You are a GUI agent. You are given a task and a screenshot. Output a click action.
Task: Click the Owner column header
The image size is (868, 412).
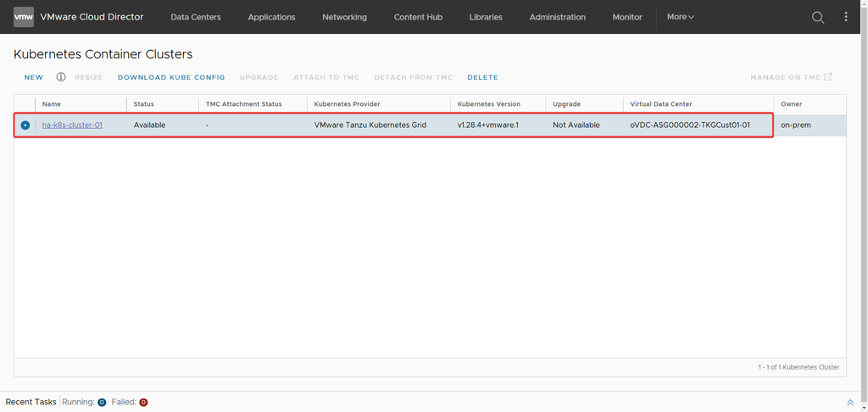(x=791, y=104)
